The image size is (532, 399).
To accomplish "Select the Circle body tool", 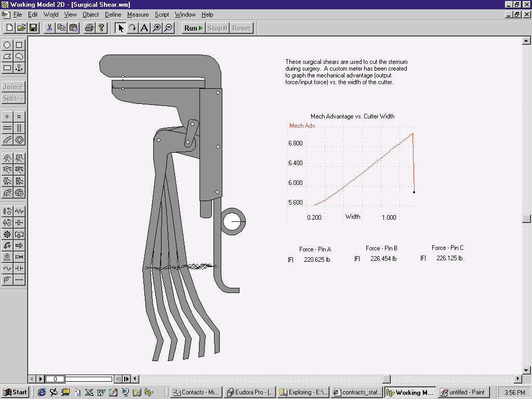I will point(7,45).
